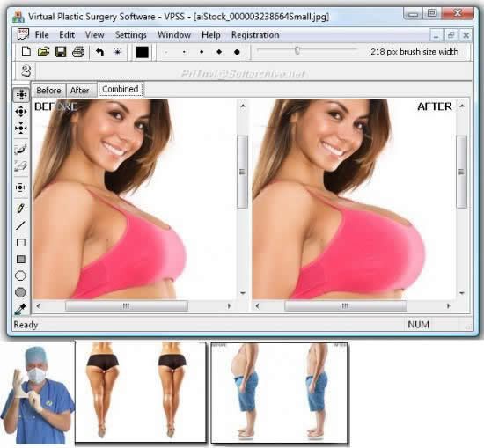The image size is (484, 448).
Task: Click the number 2 icon below toolbar
Action: coord(26,71)
